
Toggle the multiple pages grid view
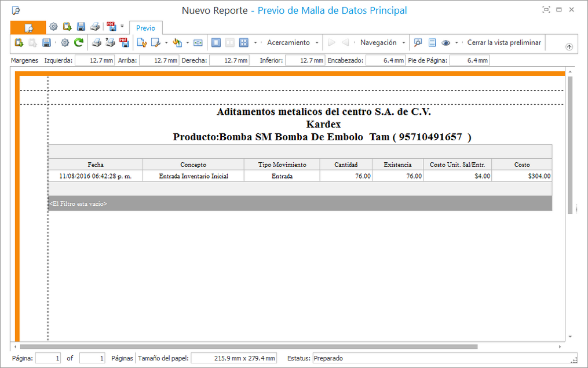click(x=244, y=43)
